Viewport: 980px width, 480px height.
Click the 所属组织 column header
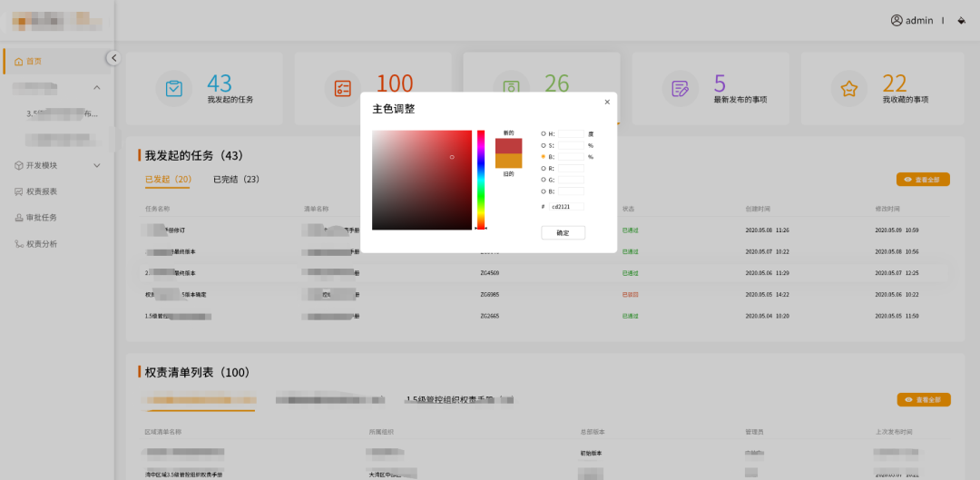380,432
